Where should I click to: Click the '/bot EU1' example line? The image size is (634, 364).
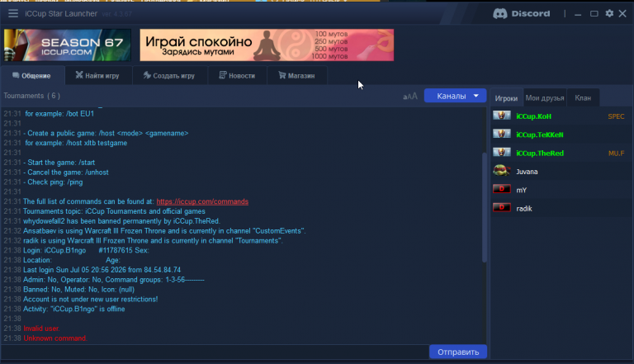(59, 114)
